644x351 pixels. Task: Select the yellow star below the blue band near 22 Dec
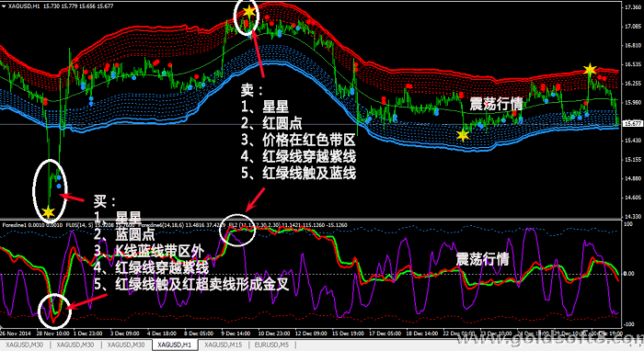463,135
